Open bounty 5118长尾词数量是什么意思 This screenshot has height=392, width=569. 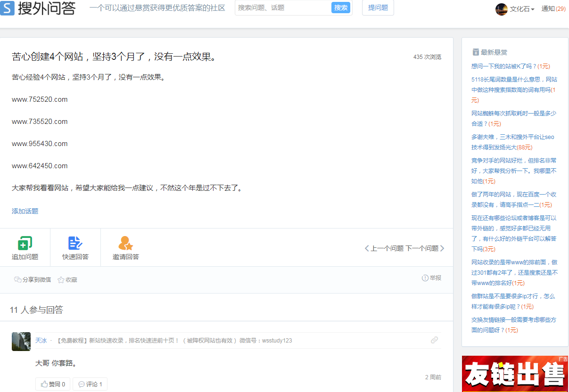[514, 90]
